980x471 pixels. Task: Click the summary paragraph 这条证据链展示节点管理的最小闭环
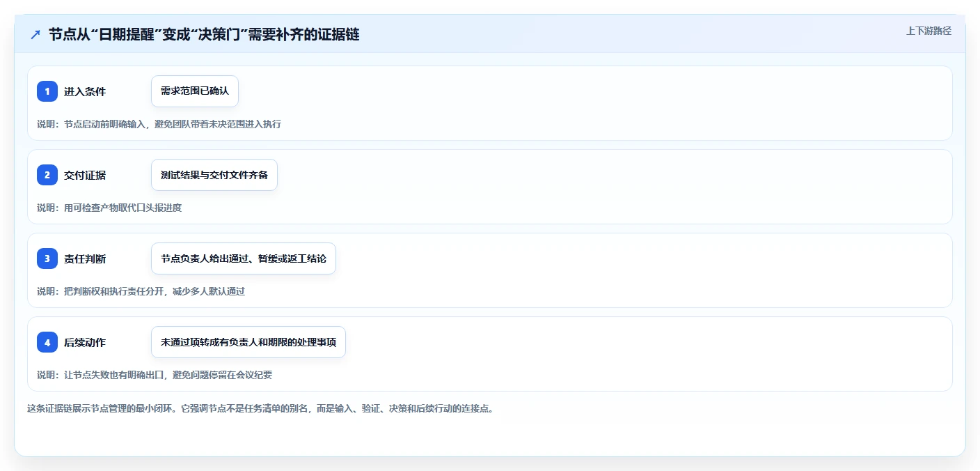coord(260,408)
